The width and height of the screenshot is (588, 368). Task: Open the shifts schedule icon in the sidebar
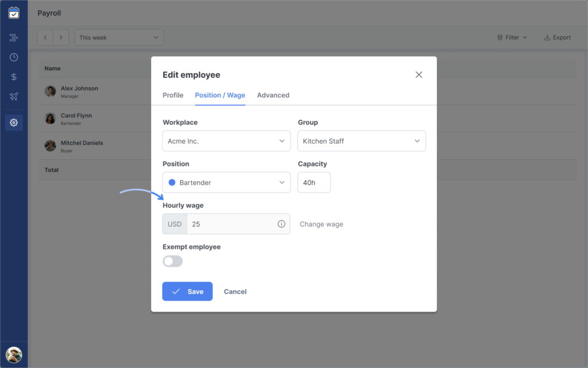[14, 37]
